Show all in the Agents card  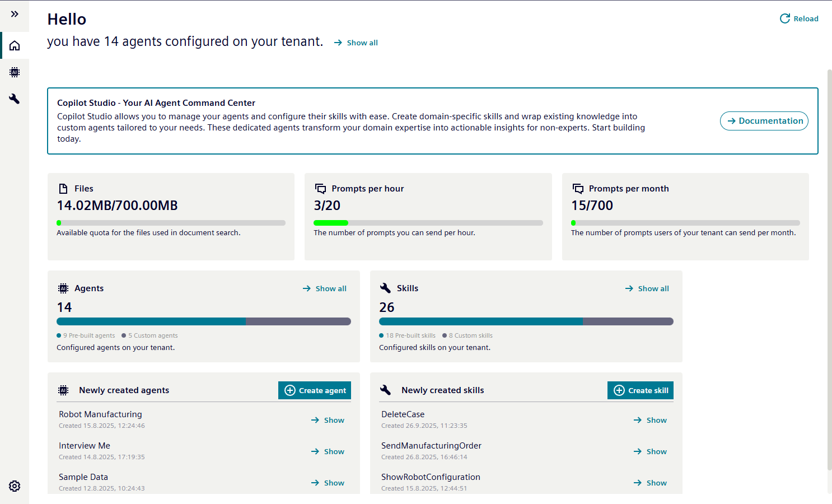pos(325,288)
